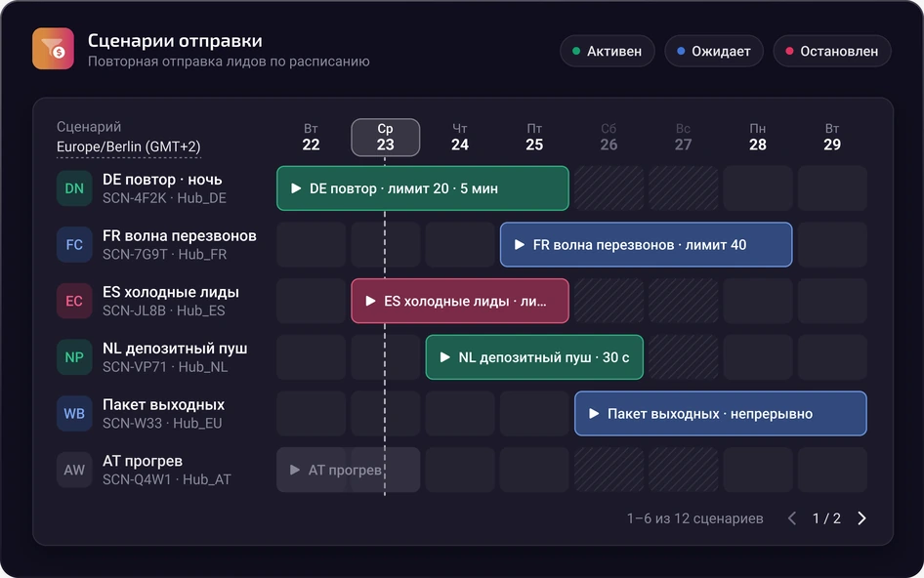Image resolution: width=924 pixels, height=578 pixels.
Task: Click hatched Вс 27 cell in NL депозитный пуш row
Action: coord(683,357)
